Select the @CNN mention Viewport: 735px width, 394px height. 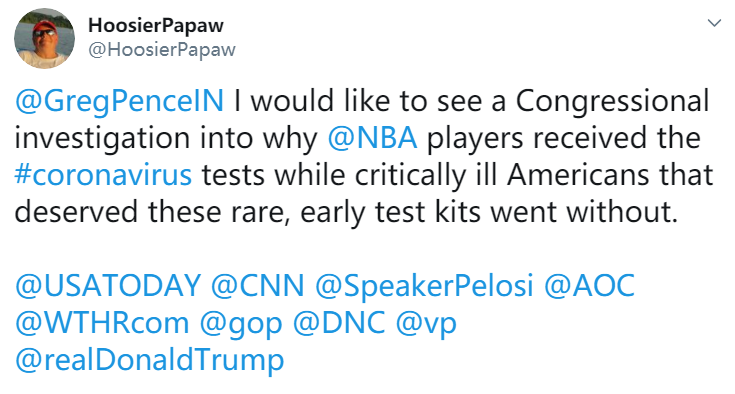pos(257,285)
